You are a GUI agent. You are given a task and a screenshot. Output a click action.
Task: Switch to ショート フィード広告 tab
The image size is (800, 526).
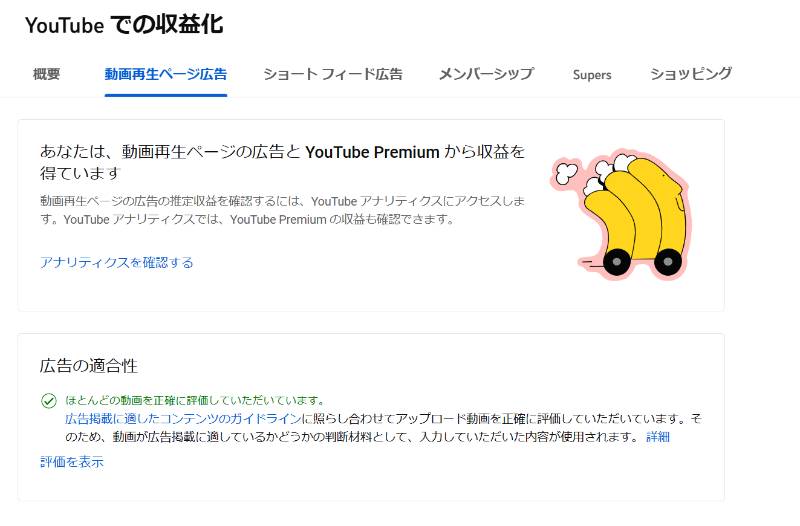[x=333, y=74]
